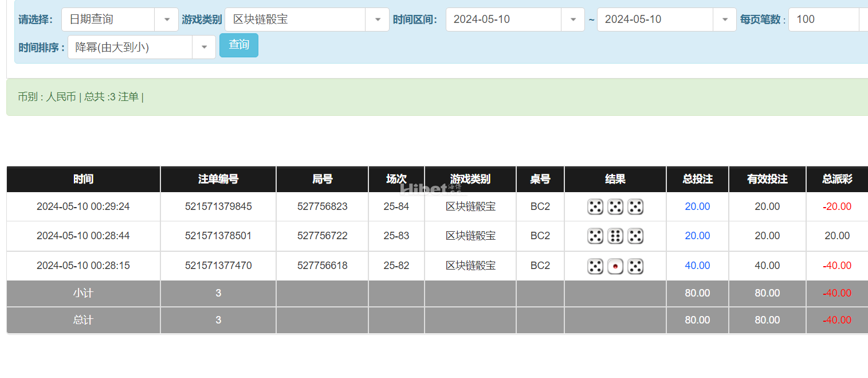Click the 场次 column header
This screenshot has width=868, height=378.
(396, 179)
